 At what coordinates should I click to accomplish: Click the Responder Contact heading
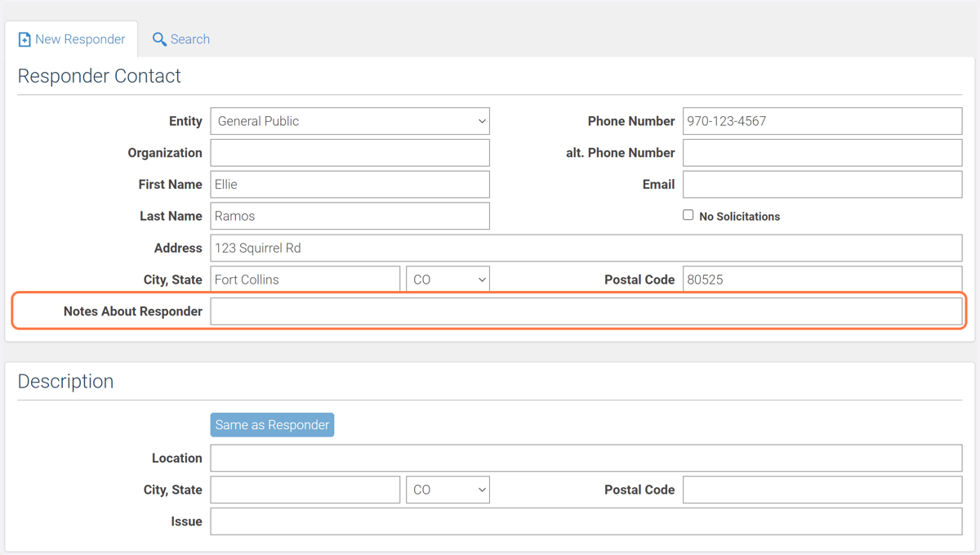[99, 76]
